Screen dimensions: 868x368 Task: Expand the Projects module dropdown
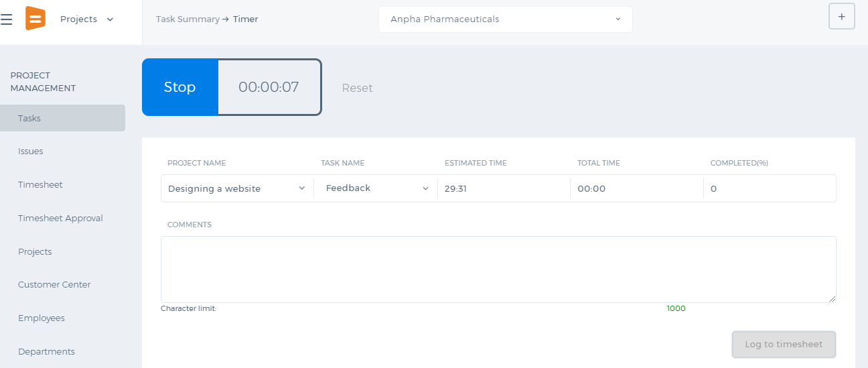click(87, 19)
